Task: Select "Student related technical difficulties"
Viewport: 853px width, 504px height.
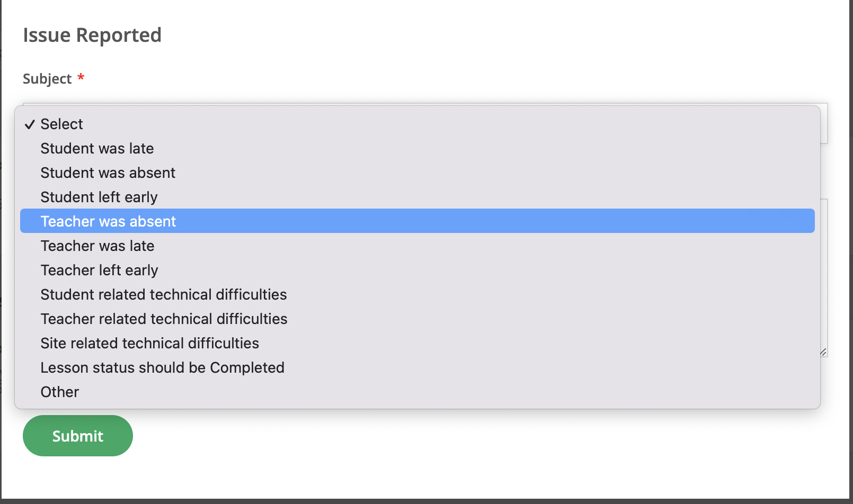Action: (163, 295)
